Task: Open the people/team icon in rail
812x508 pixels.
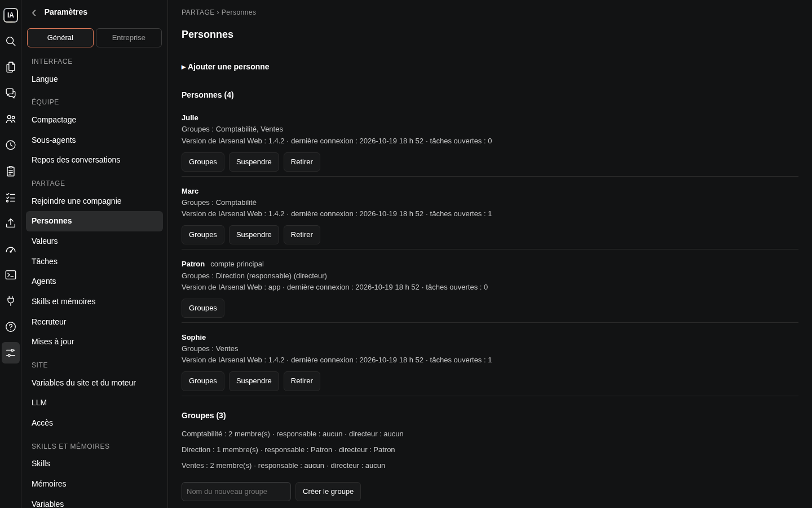Action: (x=11, y=119)
